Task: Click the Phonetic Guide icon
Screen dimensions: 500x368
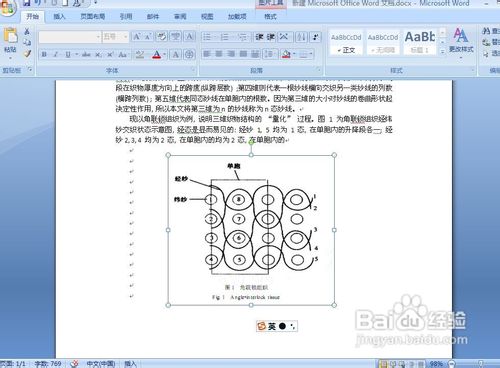Action: pyautogui.click(x=175, y=36)
